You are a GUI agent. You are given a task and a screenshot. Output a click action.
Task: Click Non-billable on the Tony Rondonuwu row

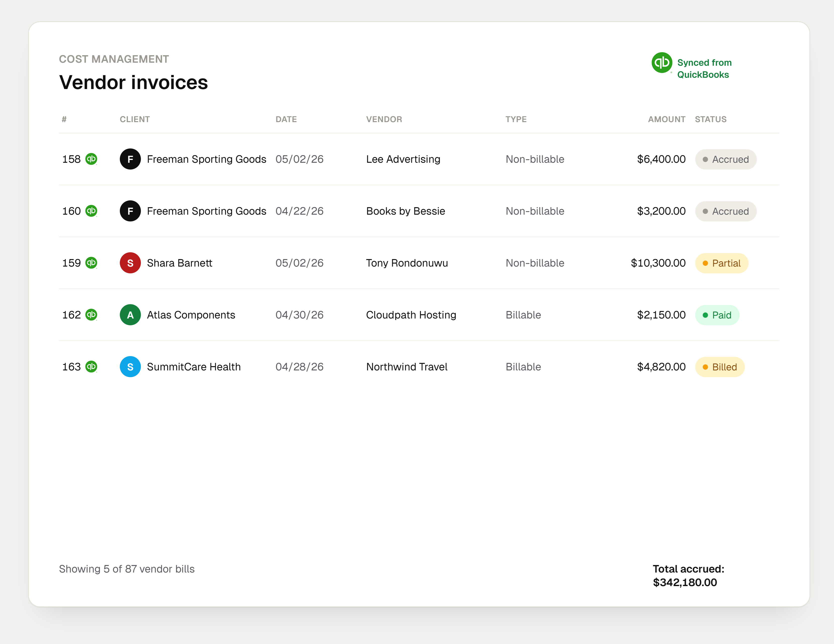tap(535, 263)
